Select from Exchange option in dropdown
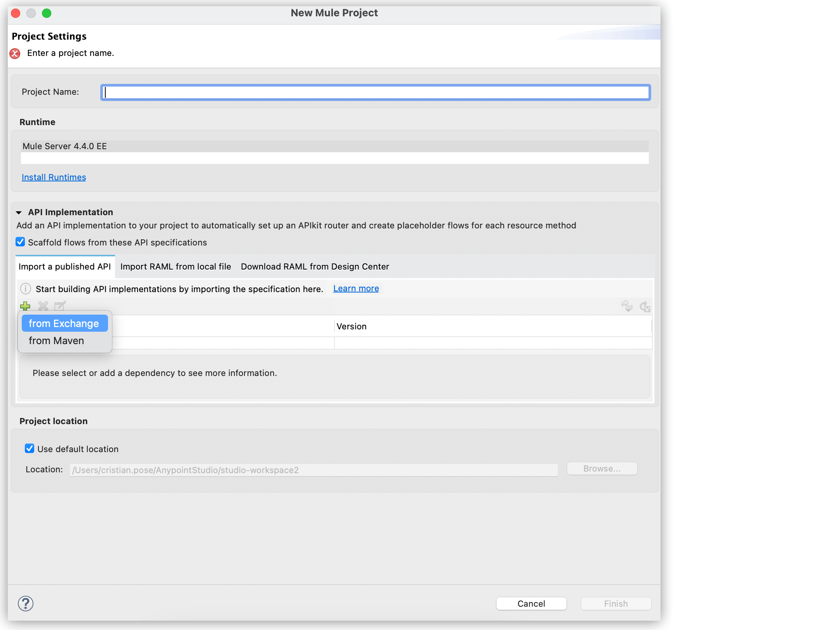Screen dimensions: 840x630 (64, 323)
